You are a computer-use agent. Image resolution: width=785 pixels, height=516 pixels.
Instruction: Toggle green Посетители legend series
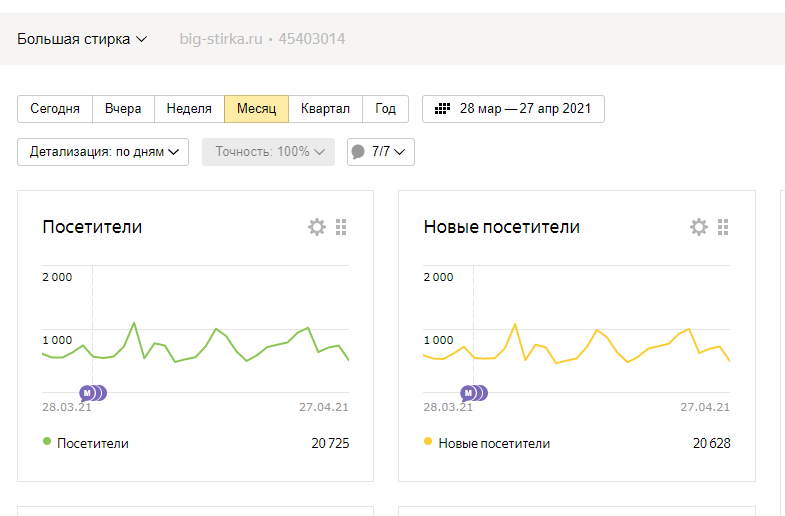coord(47,442)
